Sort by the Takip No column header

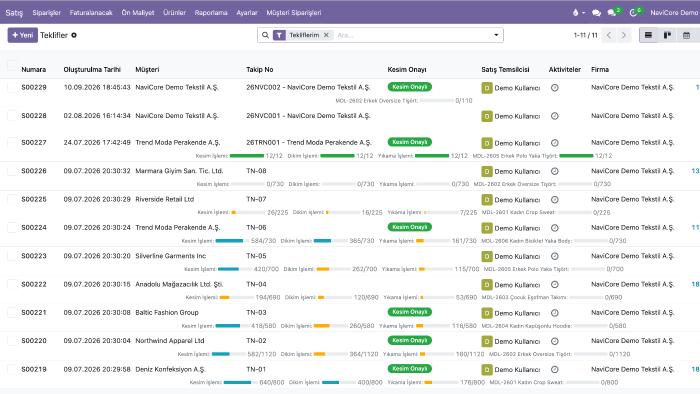point(260,70)
